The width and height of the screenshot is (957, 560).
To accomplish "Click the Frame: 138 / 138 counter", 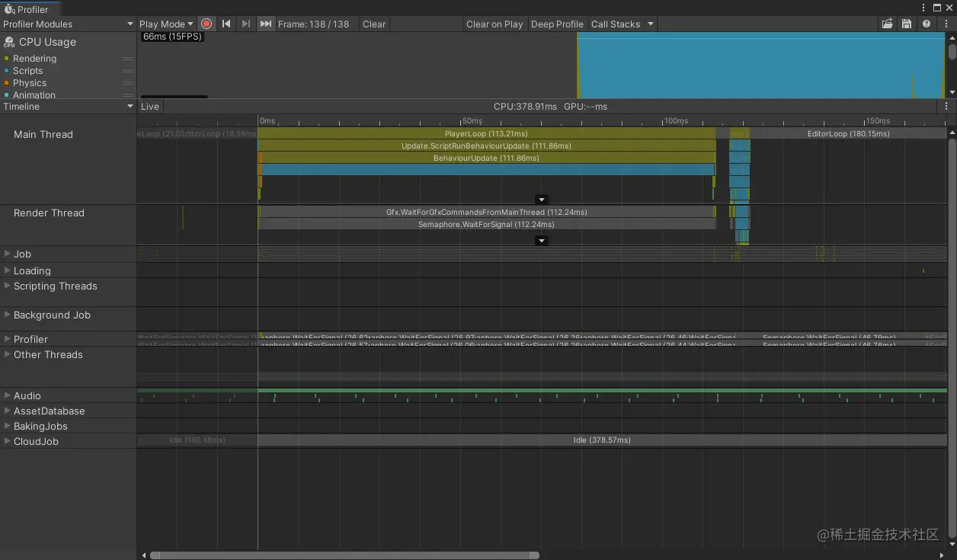I will pyautogui.click(x=314, y=24).
